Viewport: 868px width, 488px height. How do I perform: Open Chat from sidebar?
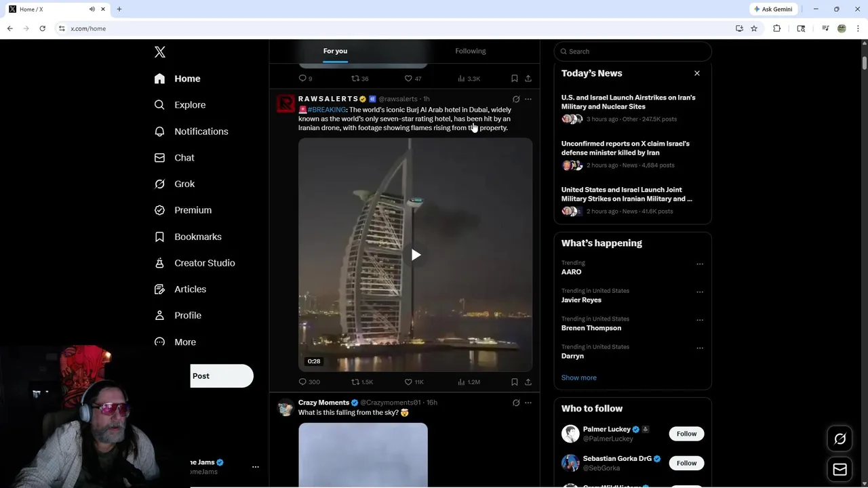(174, 158)
